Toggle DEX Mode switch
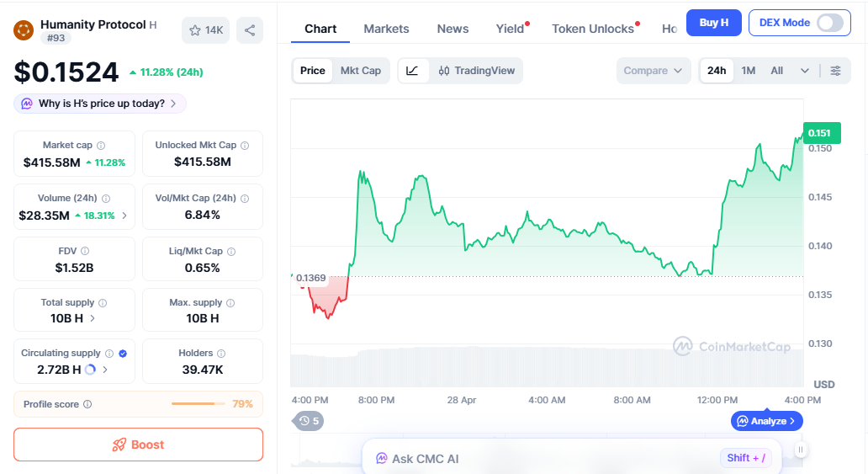The width and height of the screenshot is (868, 474). pyautogui.click(x=830, y=23)
